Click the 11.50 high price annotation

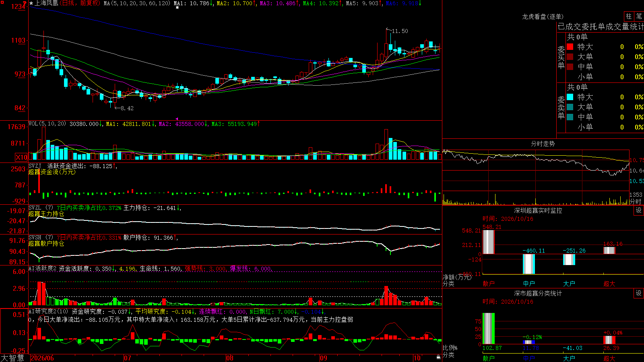coord(400,31)
